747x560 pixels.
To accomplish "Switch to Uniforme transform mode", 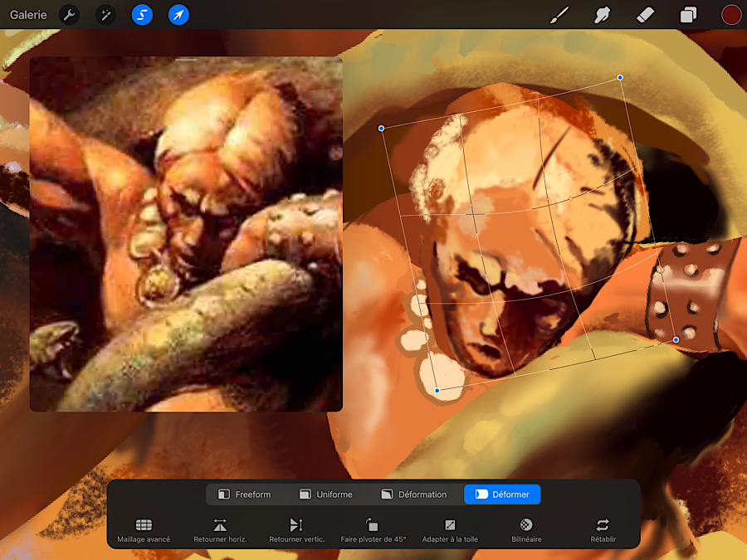I will pyautogui.click(x=326, y=494).
